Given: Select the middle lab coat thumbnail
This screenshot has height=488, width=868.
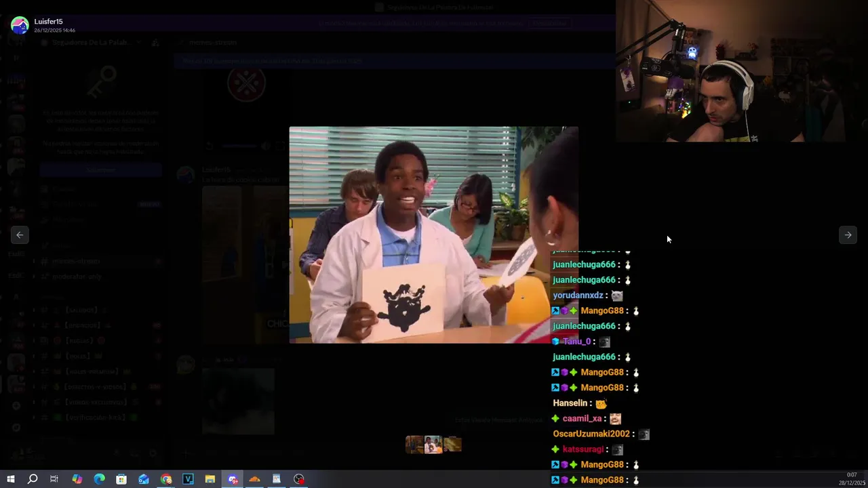Looking at the screenshot, I should [x=433, y=445].
